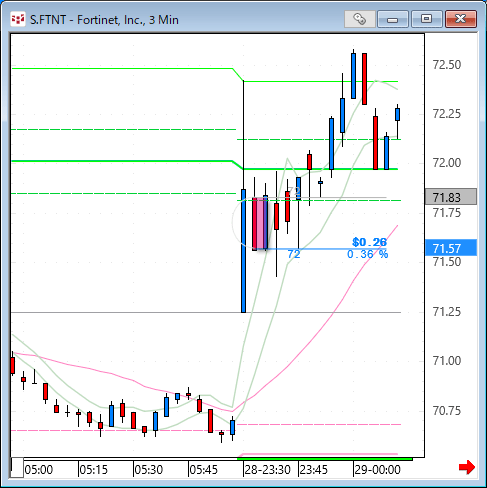Viewport: 487px width, 488px height.
Task: Click the CQG chart window title icon
Action: 18,19
